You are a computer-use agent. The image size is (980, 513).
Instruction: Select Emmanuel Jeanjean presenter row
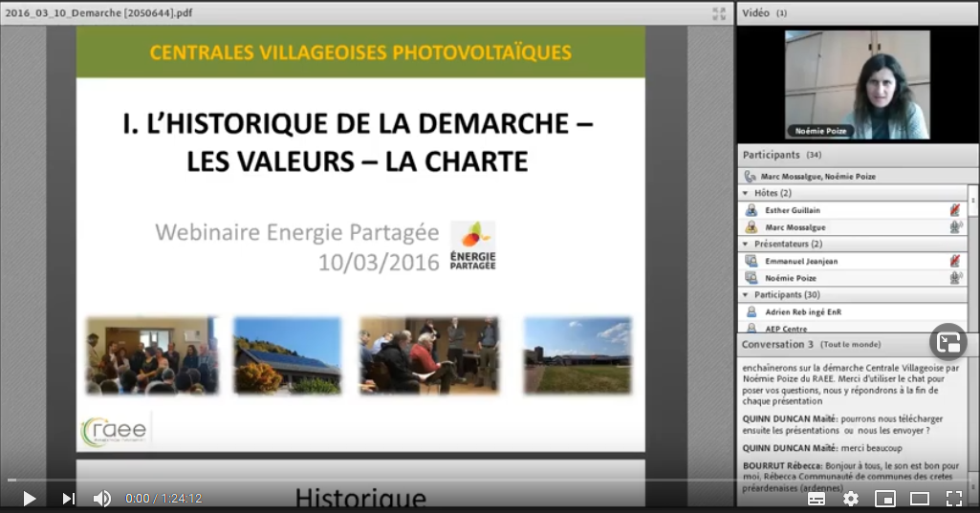853,261
